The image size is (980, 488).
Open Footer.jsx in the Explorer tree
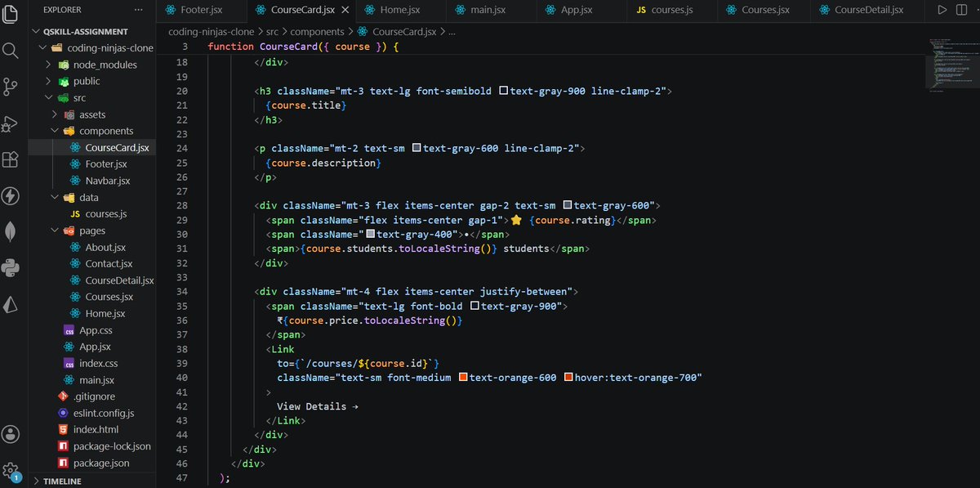click(106, 164)
